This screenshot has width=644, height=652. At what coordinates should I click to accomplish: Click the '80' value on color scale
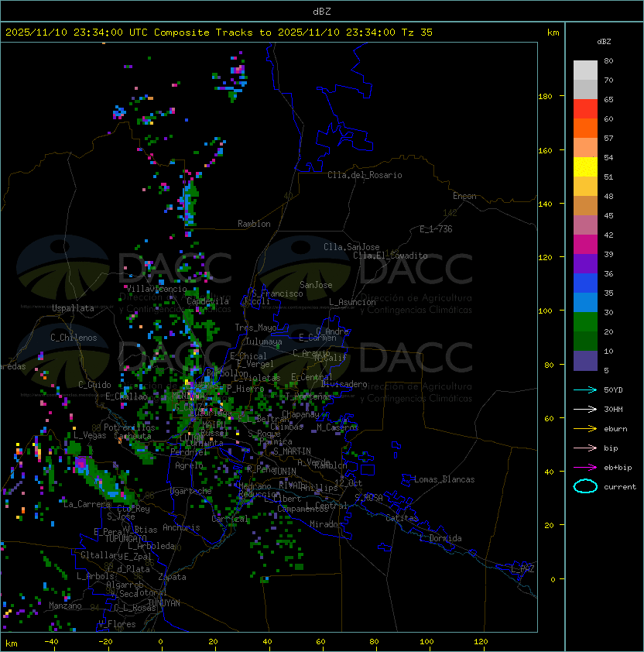pyautogui.click(x=608, y=60)
